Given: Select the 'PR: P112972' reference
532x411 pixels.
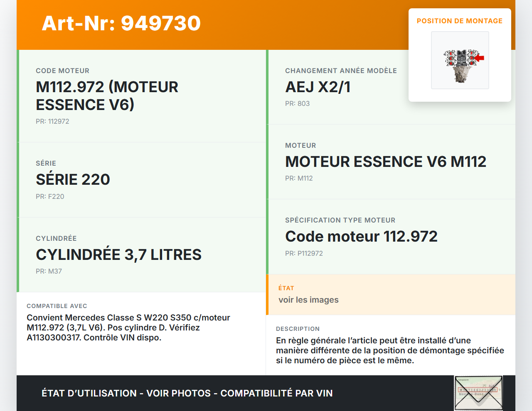Looking at the screenshot, I should point(304,254).
